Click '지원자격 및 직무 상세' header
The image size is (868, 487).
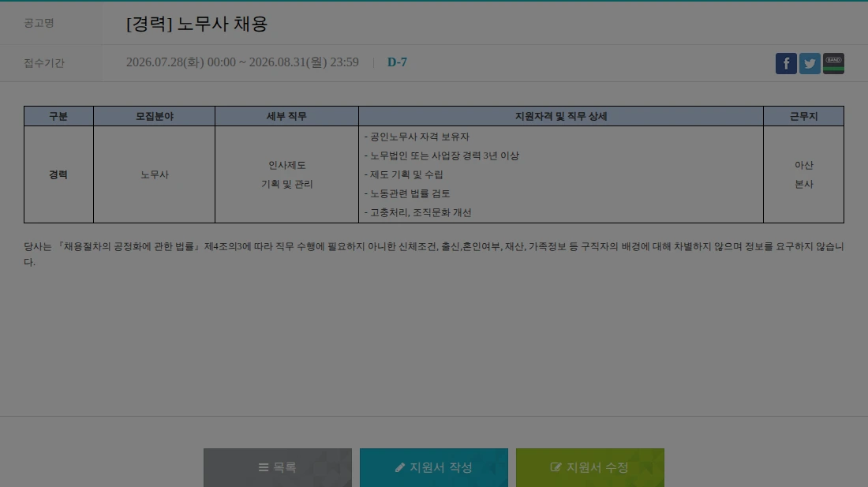(561, 116)
